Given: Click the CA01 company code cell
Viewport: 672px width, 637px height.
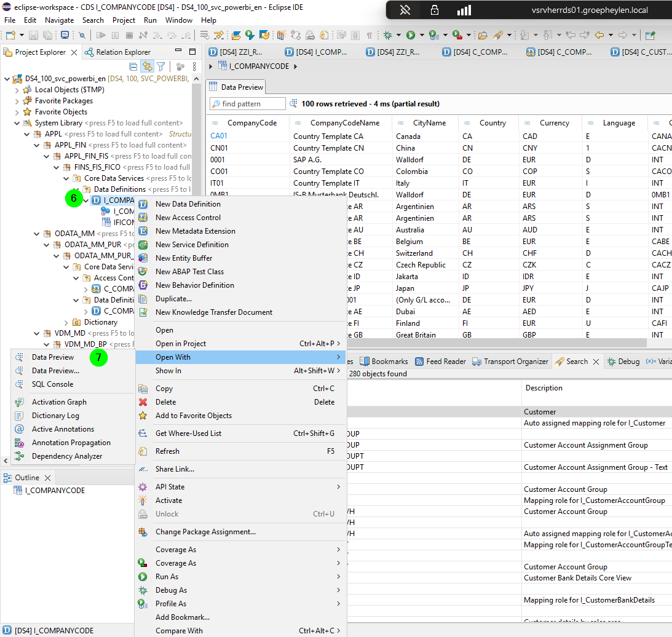Looking at the screenshot, I should coord(219,136).
